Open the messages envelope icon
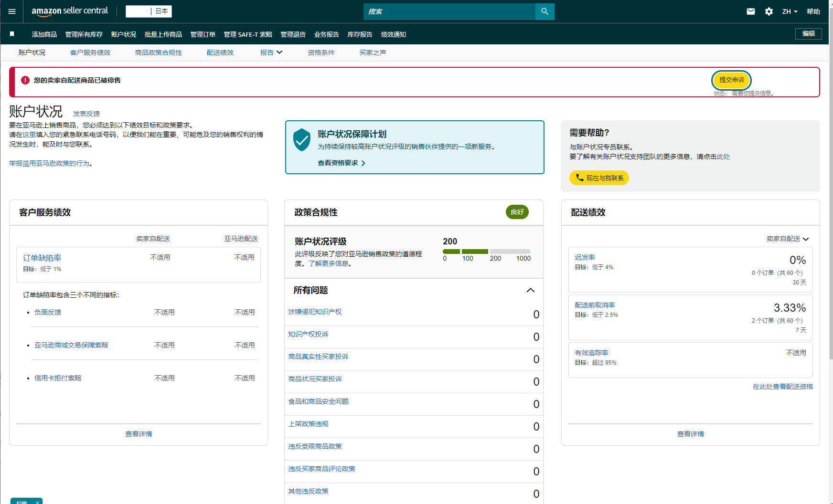The image size is (833, 504). point(751,11)
